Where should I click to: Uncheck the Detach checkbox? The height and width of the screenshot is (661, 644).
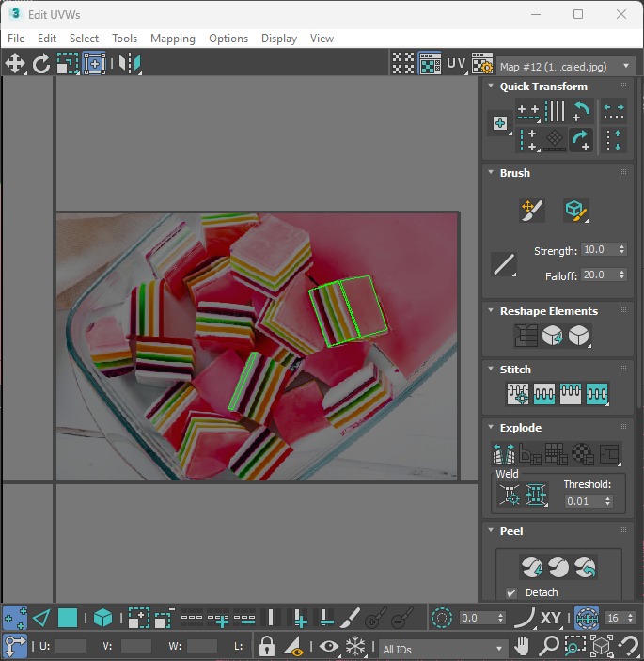(x=510, y=592)
